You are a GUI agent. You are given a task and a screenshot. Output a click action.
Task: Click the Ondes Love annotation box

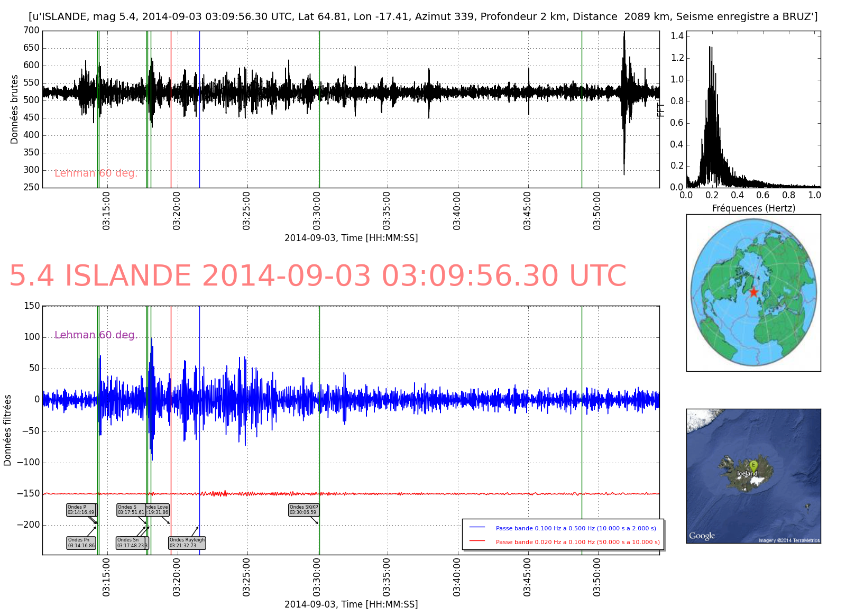(x=158, y=510)
